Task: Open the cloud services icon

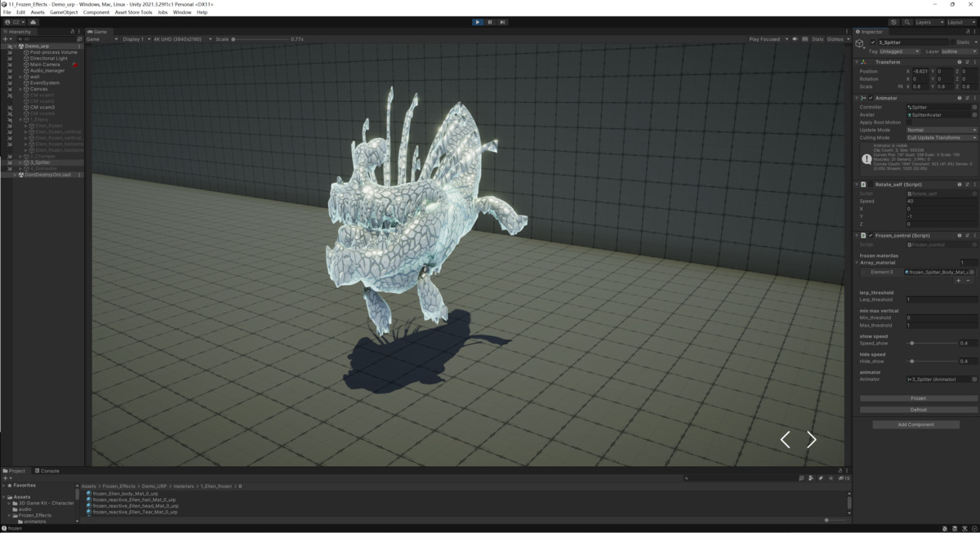Action: pyautogui.click(x=34, y=22)
